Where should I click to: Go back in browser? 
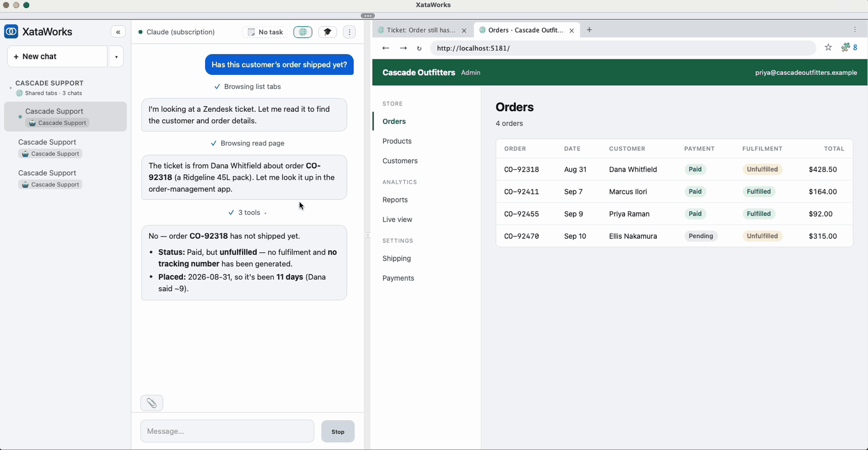point(386,48)
